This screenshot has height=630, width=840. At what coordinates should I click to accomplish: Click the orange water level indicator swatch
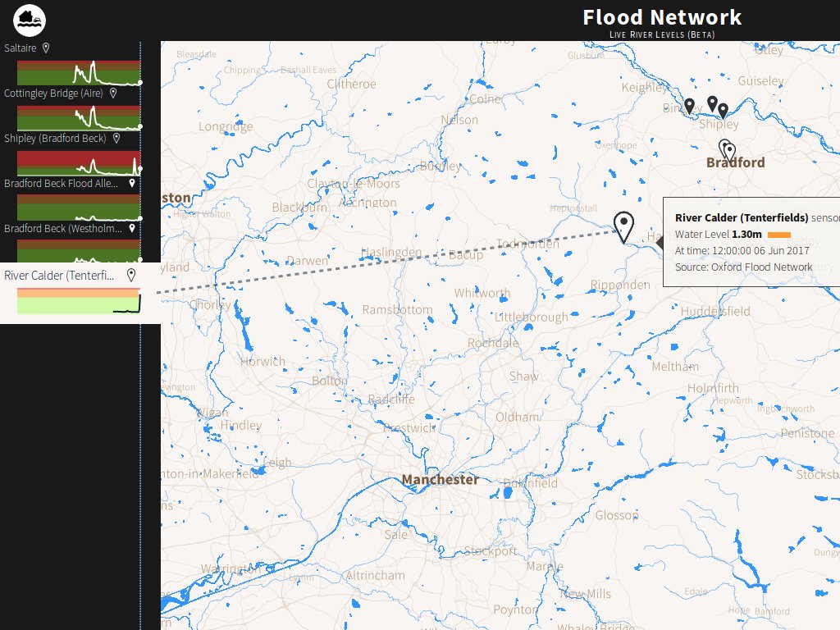[x=779, y=235]
